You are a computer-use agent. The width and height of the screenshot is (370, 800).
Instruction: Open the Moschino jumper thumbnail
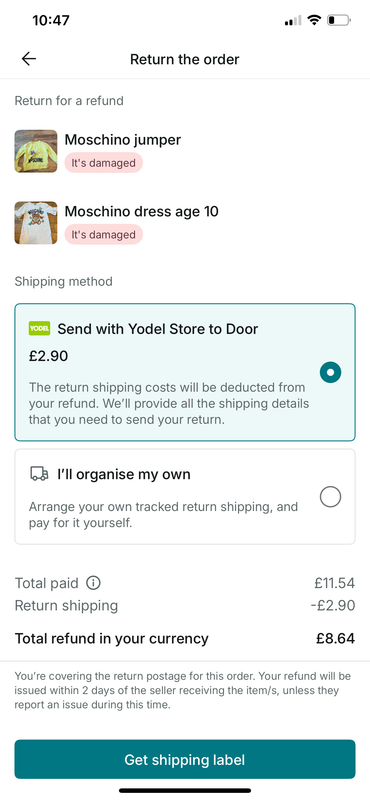click(36, 151)
